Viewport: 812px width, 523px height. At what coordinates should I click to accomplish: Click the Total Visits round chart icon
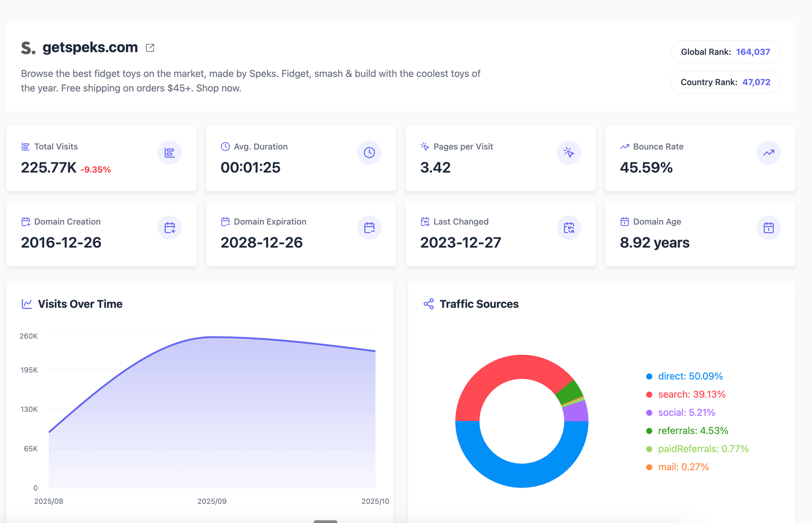pyautogui.click(x=169, y=153)
